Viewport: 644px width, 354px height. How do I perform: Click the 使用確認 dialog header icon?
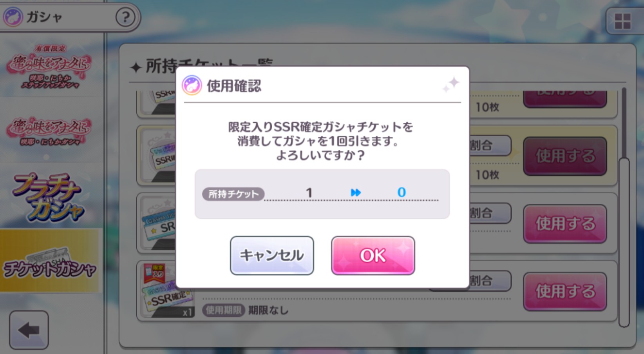192,85
